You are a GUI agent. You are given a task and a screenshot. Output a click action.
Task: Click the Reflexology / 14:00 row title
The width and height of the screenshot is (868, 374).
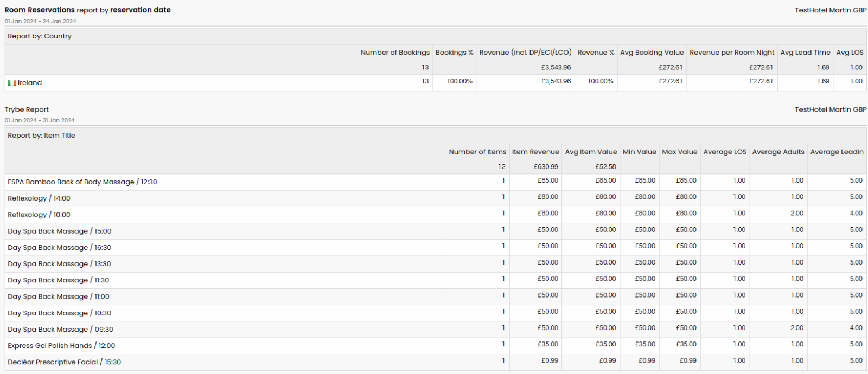pos(39,198)
